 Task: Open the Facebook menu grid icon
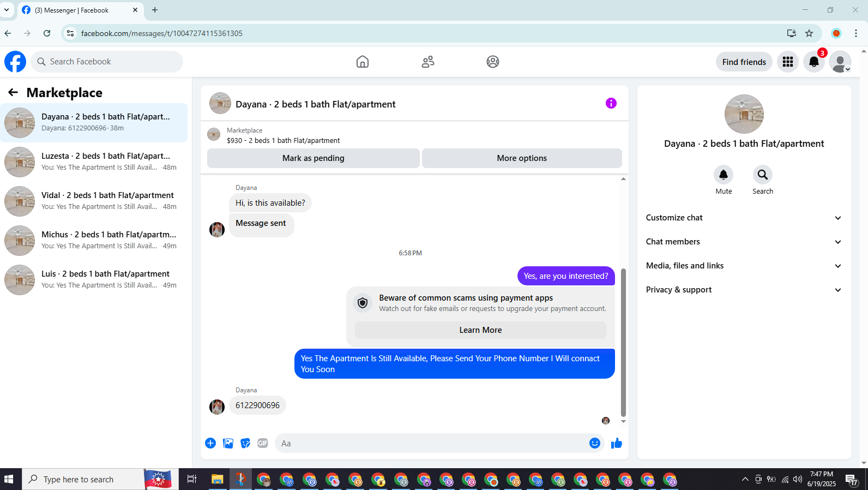[x=788, y=62]
